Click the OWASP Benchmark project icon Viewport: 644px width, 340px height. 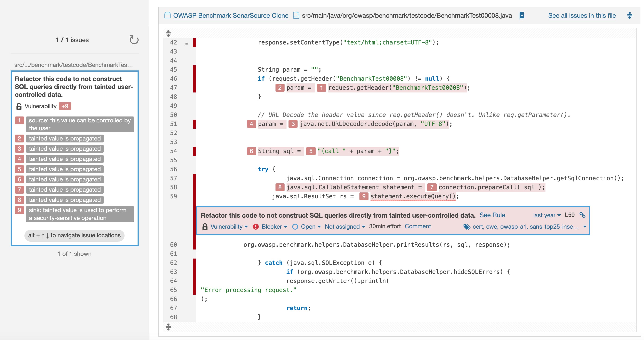click(167, 16)
